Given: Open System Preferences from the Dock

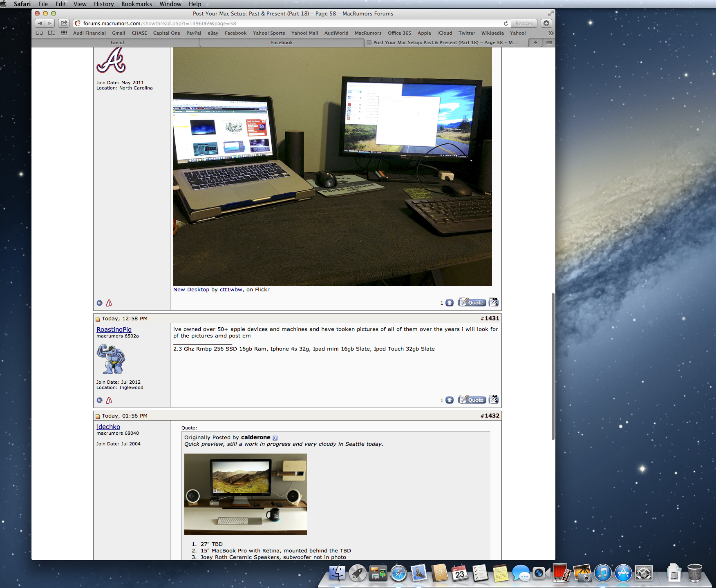Looking at the screenshot, I should 644,573.
